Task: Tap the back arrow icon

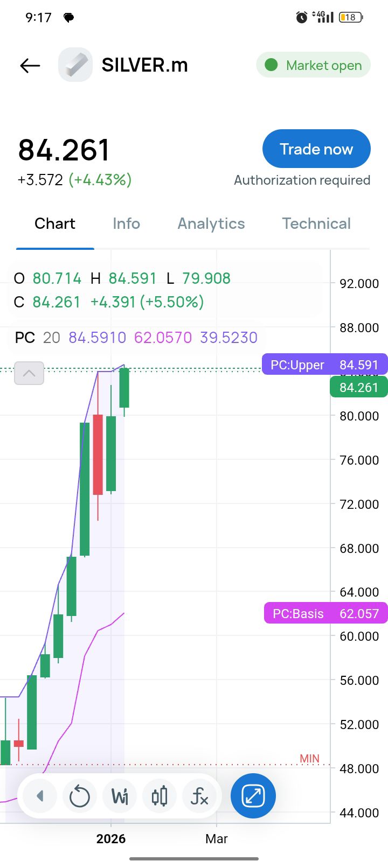Action: click(x=30, y=66)
